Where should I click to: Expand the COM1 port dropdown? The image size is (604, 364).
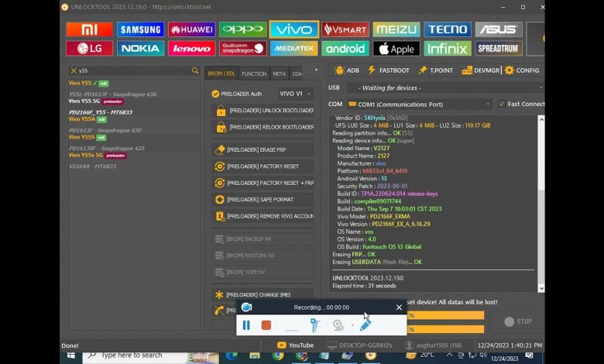(420, 104)
